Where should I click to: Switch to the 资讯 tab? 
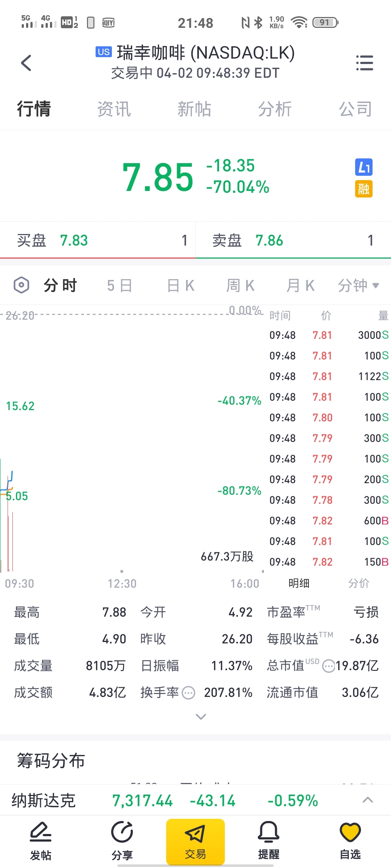(x=114, y=109)
